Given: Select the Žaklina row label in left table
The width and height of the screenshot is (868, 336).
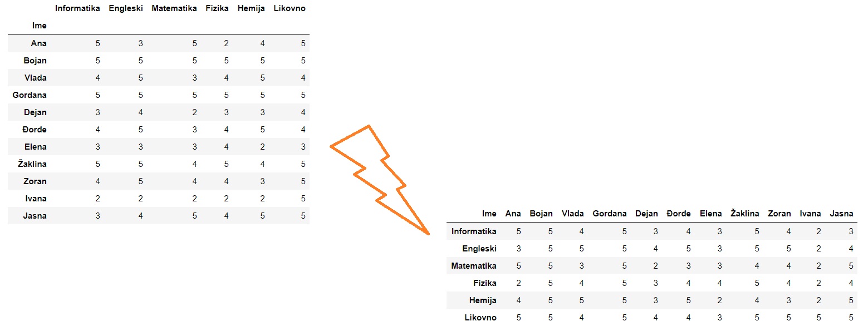Looking at the screenshot, I should point(32,164).
